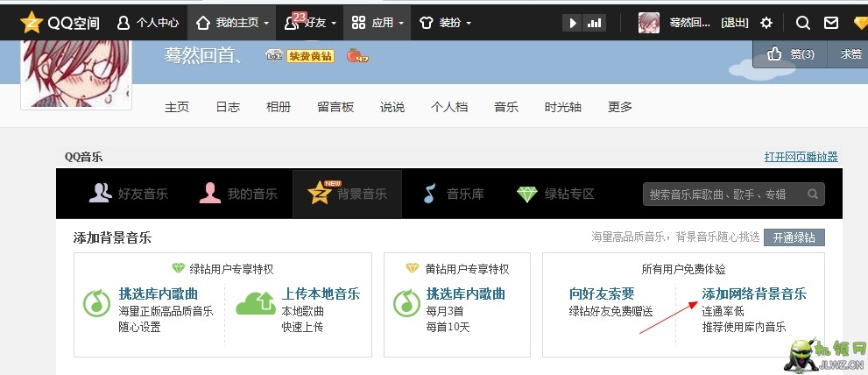Switch to 音乐库 tab
This screenshot has width=868, height=375.
[x=454, y=194]
